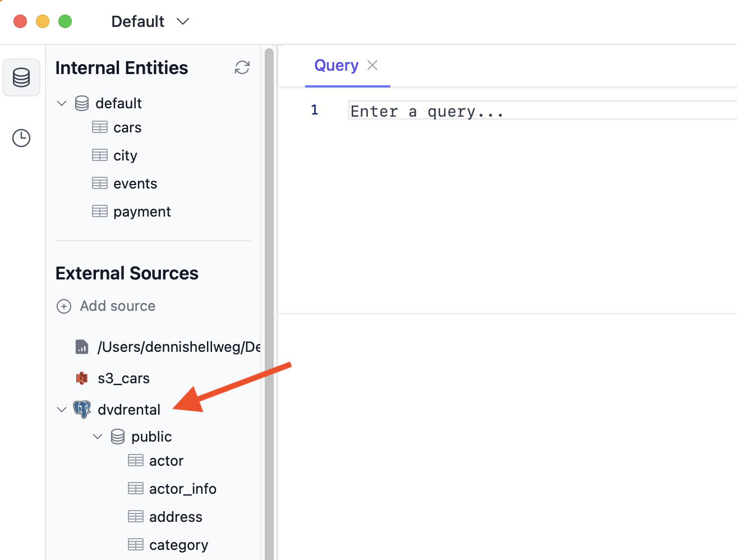Screen dimensions: 737x560
Task: Select the dvdrental source label
Action: tap(129, 410)
